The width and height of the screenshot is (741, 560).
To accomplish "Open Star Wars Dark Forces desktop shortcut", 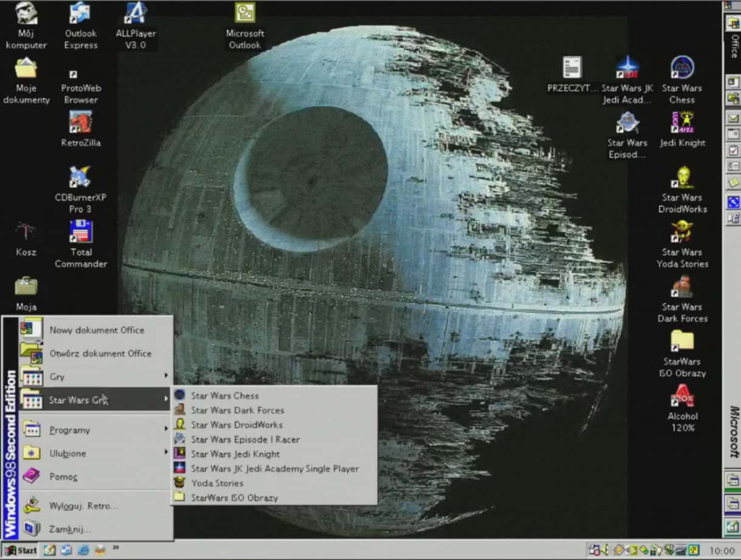I will point(682,300).
